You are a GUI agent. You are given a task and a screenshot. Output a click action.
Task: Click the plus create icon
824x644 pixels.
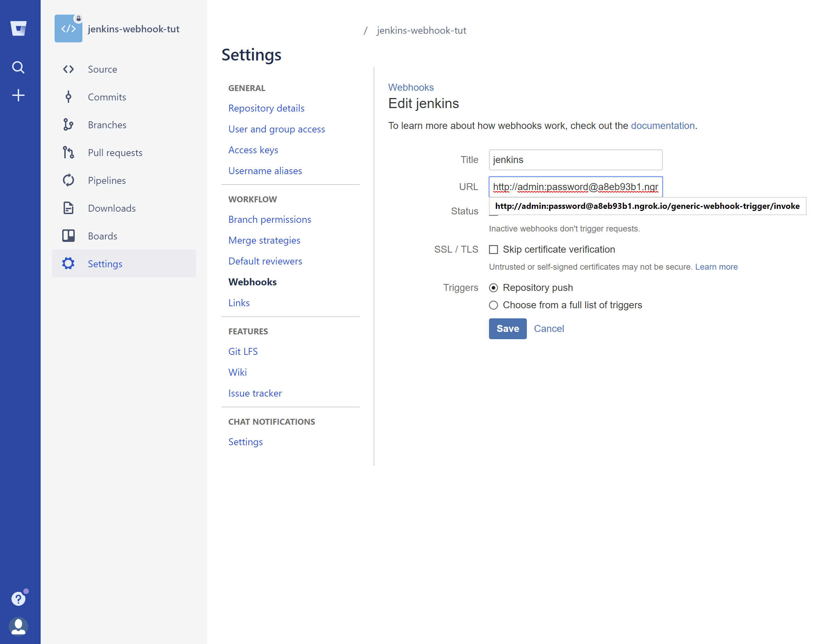pos(18,96)
